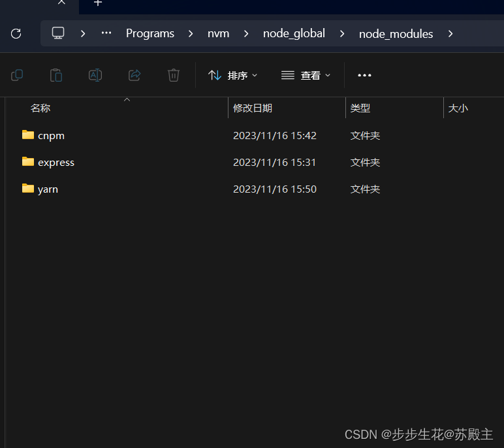Image resolution: width=504 pixels, height=448 pixels.
Task: Select the yarn folder name
Action: tap(48, 189)
